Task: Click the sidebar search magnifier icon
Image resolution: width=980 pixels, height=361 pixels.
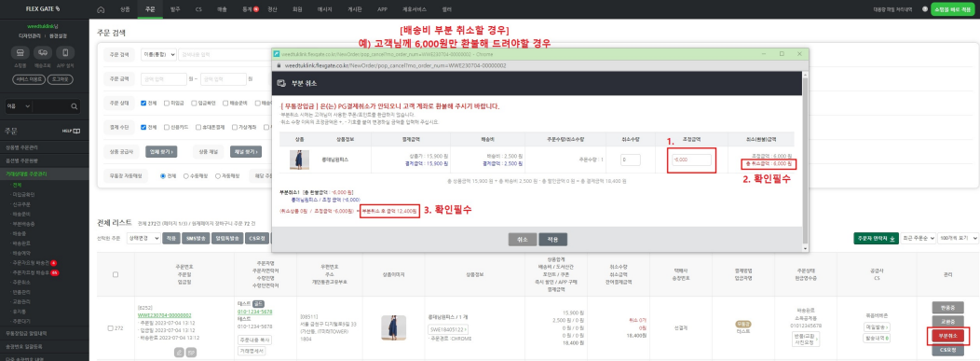Action: 75,106
